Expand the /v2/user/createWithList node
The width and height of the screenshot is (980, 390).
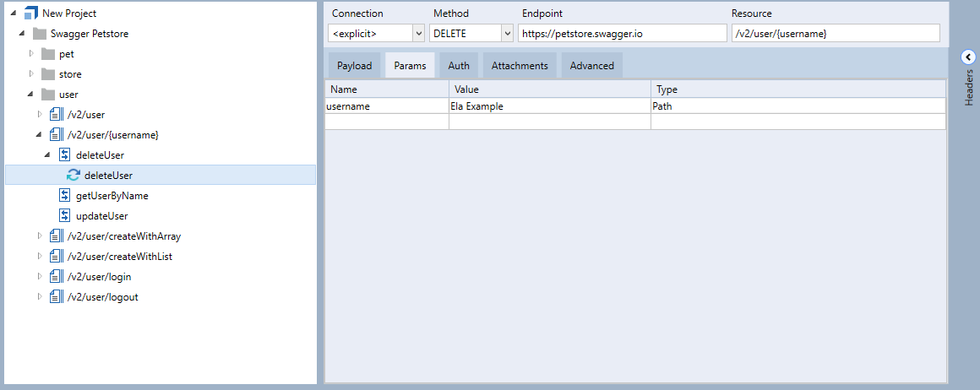(x=40, y=257)
